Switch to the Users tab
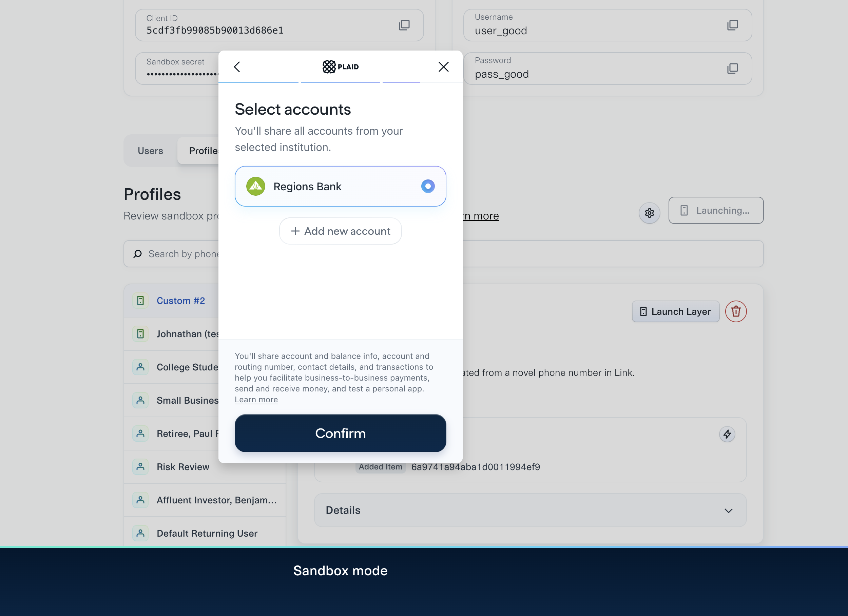 click(150, 151)
